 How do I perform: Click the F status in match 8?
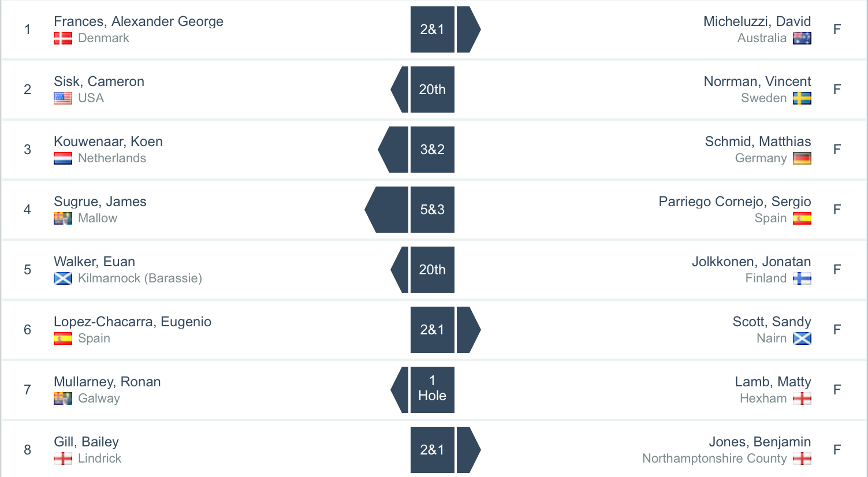837,450
